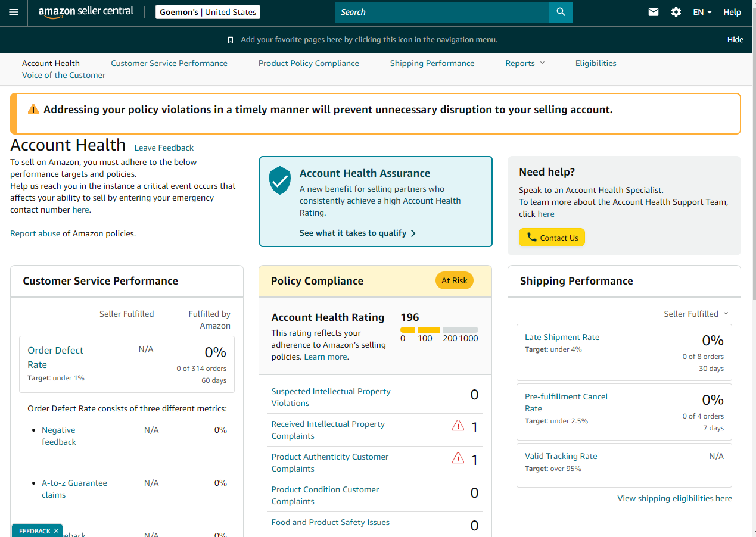Open A-to-z Guarantee claims link
756x537 pixels.
tap(74, 489)
